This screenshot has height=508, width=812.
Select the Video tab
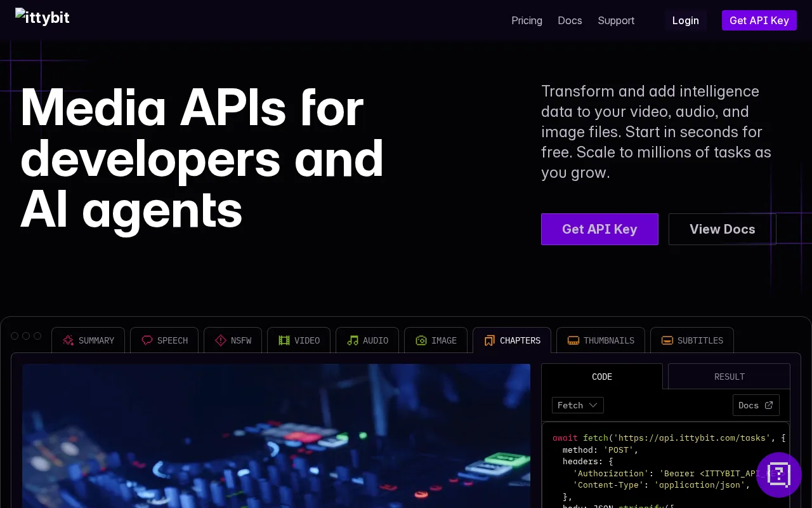coord(299,340)
